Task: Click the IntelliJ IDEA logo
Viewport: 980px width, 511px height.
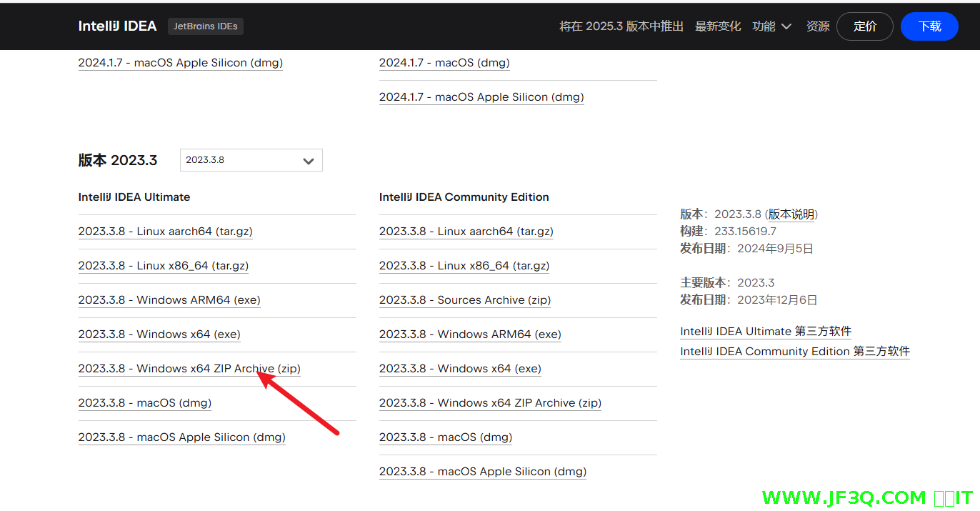Action: (117, 26)
